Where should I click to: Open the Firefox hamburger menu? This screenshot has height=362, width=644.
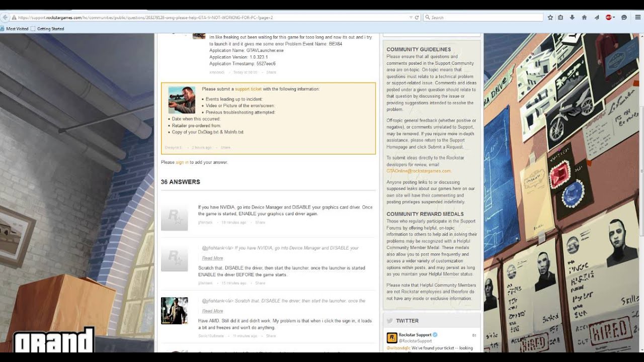tap(637, 17)
